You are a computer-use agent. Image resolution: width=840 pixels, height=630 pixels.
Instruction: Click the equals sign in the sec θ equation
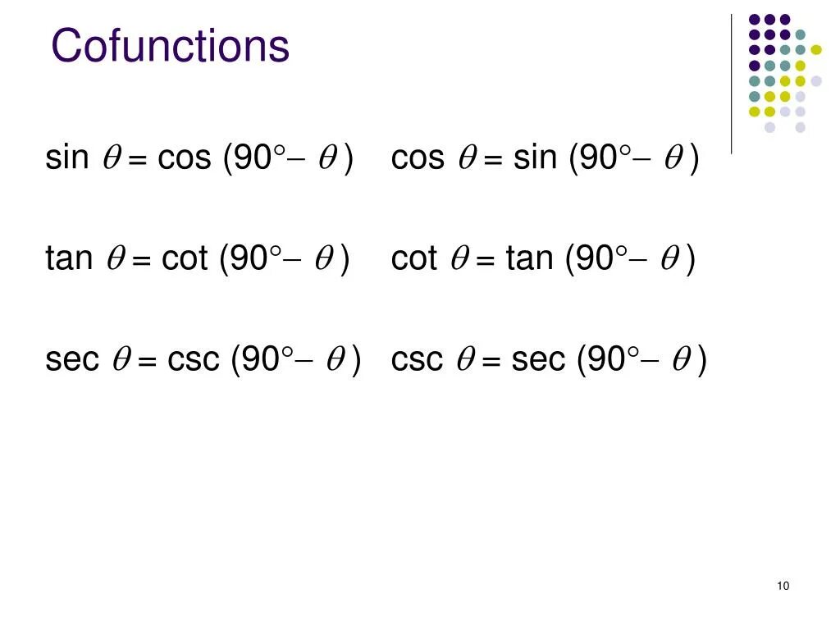click(147, 362)
